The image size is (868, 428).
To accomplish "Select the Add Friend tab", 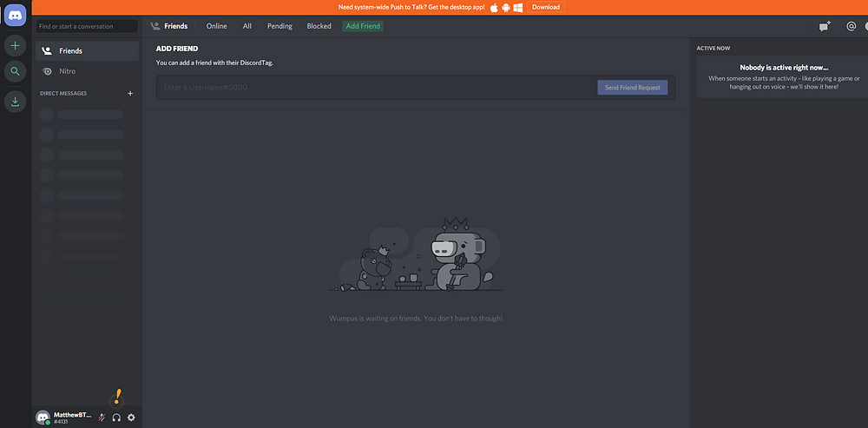I will (363, 26).
